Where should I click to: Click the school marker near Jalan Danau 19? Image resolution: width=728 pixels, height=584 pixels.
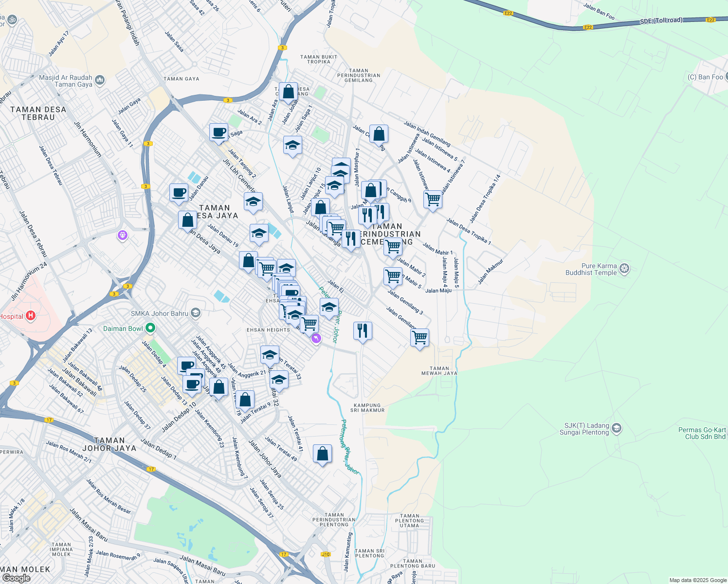click(x=259, y=234)
